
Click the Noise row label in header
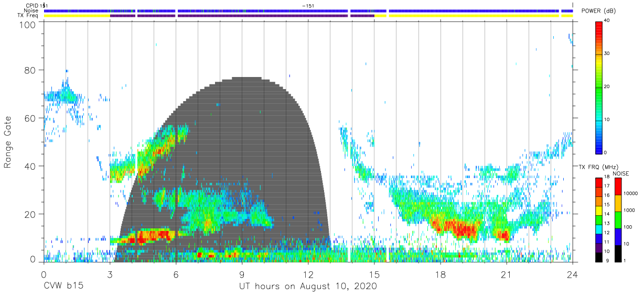(31, 10)
